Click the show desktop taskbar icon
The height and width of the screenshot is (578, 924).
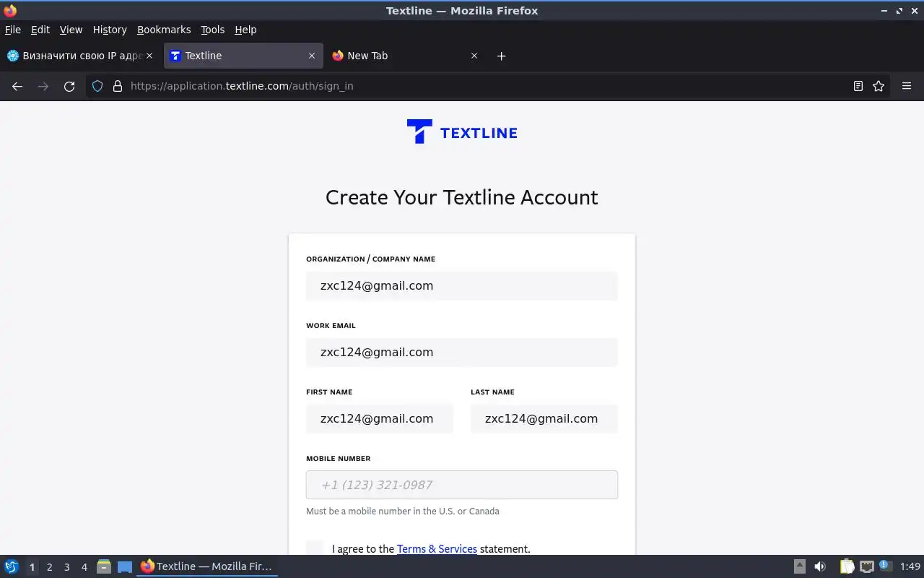pos(125,566)
